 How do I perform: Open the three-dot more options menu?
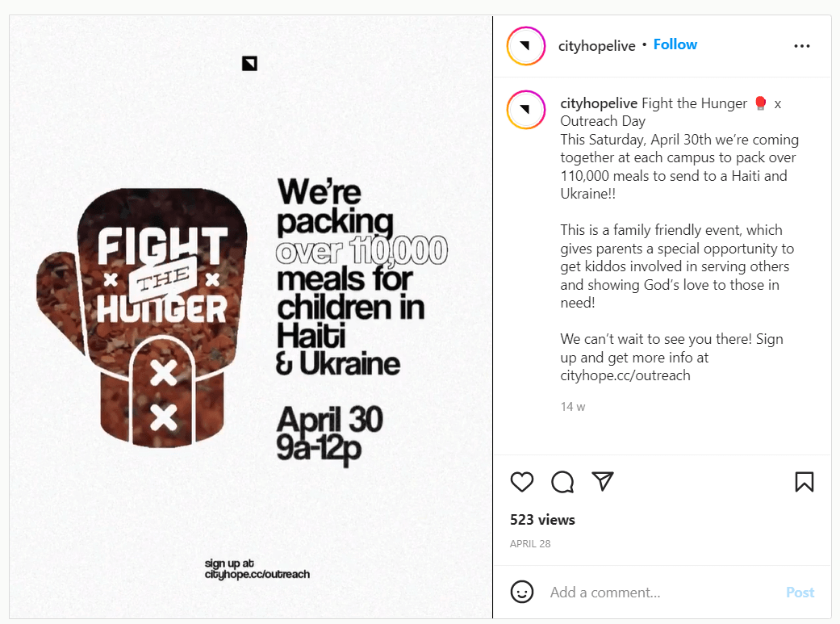(x=801, y=46)
